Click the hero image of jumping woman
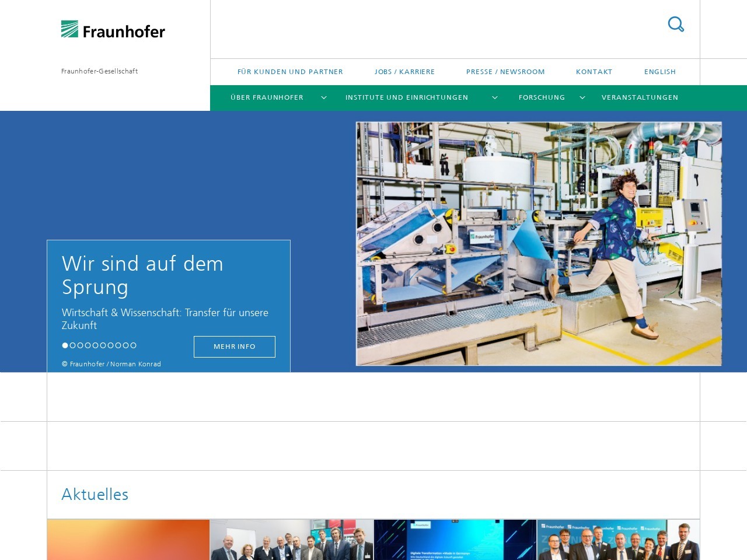The image size is (747, 560). tap(539, 244)
